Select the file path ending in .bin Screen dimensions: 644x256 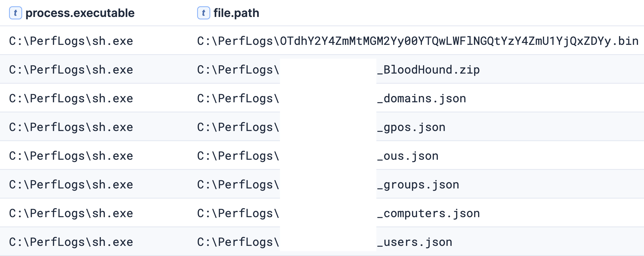418,41
